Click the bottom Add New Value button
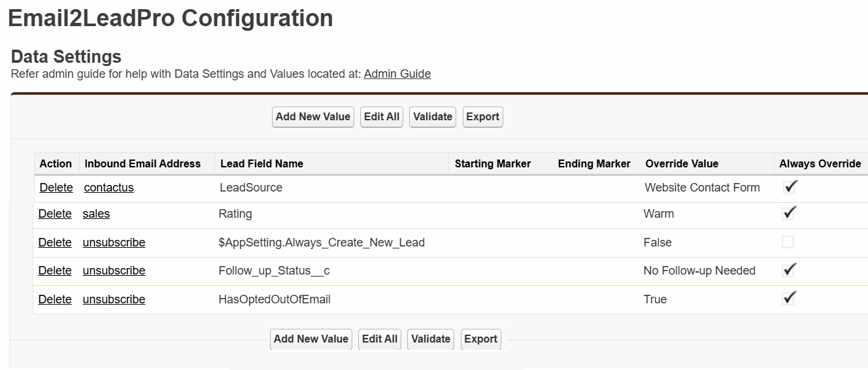The width and height of the screenshot is (868, 370). (x=310, y=339)
